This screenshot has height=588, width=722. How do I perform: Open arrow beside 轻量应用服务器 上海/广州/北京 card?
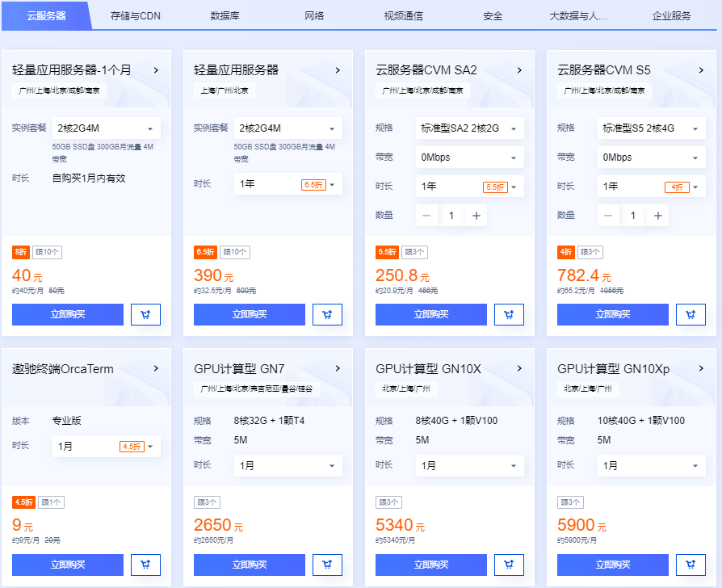pyautogui.click(x=338, y=70)
